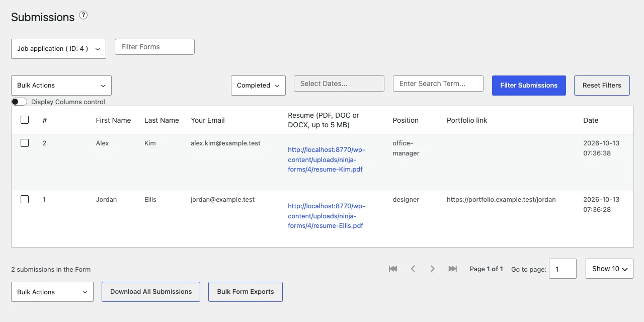The height and width of the screenshot is (322, 644).
Task: Click the Bulk Form Exports button
Action: [x=246, y=292]
